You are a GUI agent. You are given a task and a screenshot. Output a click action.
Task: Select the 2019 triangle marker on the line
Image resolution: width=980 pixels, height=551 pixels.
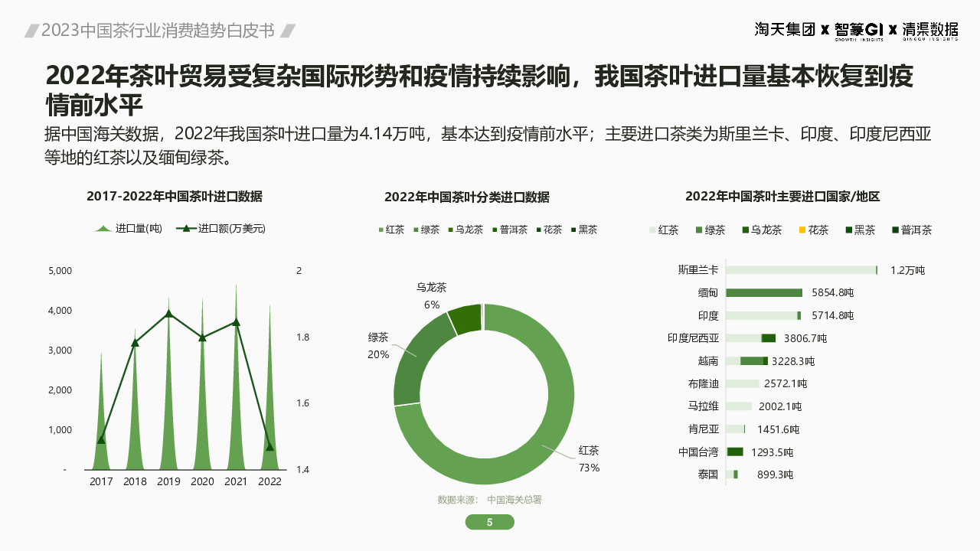point(168,314)
